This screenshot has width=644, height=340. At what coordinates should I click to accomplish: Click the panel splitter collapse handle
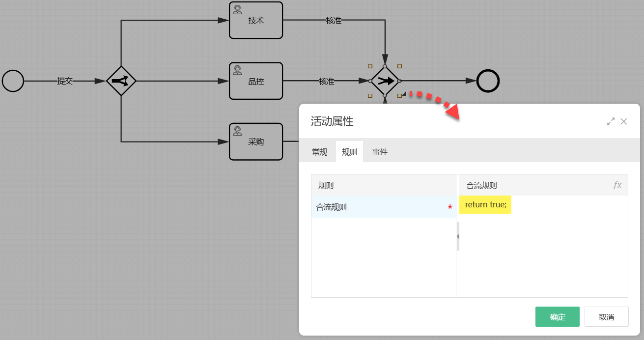[458, 236]
